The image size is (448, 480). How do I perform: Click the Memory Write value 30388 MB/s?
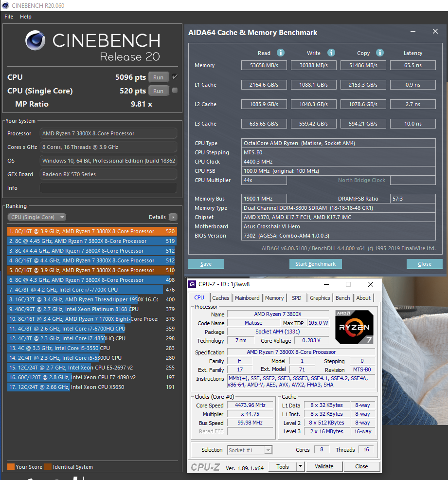[313, 65]
